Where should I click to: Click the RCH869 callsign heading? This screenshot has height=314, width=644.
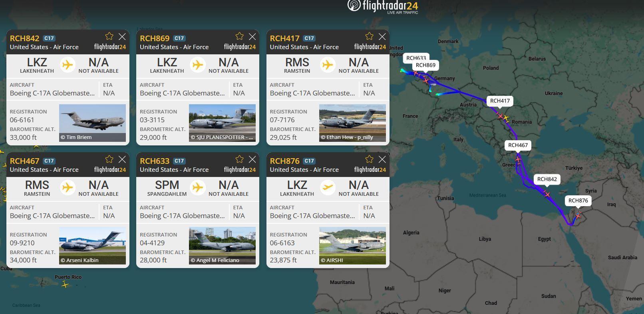point(155,38)
